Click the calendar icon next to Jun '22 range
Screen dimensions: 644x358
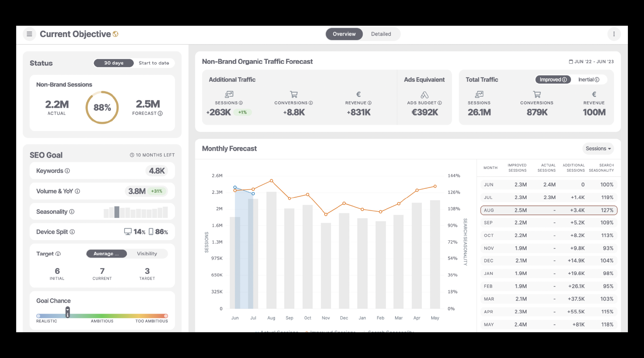pos(571,61)
